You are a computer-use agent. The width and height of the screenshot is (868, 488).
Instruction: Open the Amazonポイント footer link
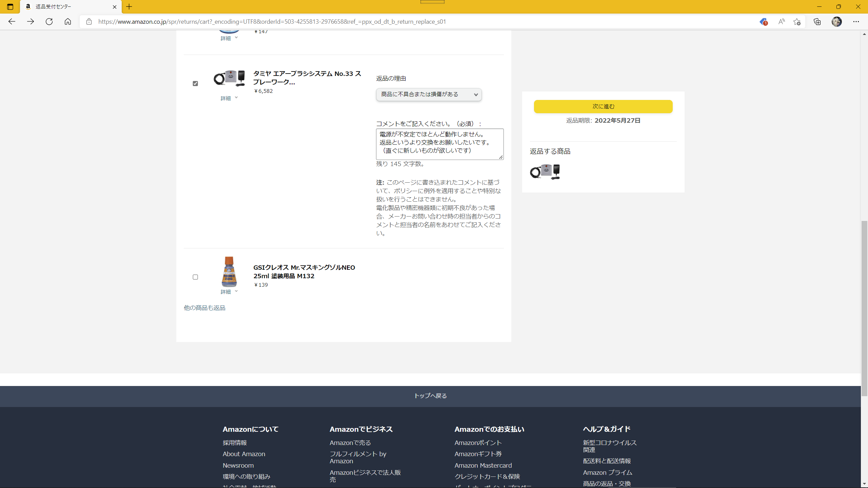pos(478,443)
